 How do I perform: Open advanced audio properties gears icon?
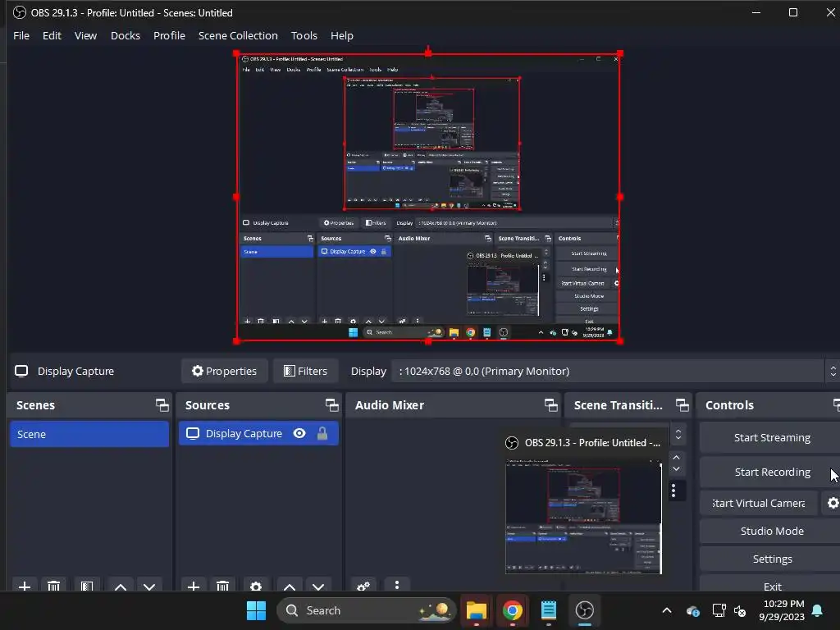click(x=363, y=586)
